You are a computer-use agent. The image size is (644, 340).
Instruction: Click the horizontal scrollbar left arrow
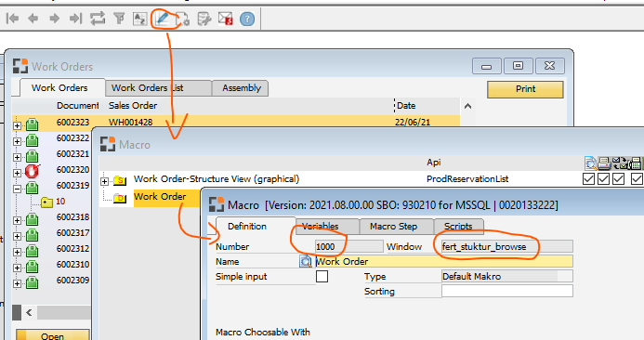[29, 313]
